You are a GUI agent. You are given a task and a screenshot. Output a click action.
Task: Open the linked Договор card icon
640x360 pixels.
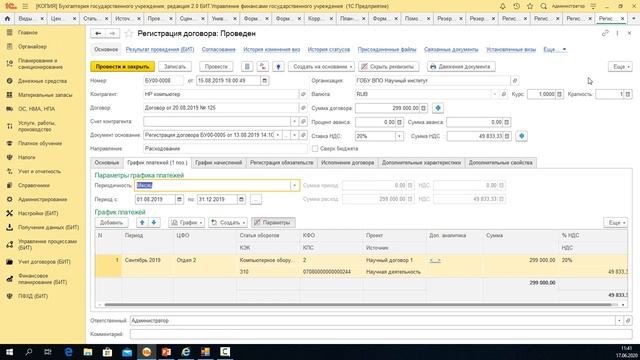303,108
